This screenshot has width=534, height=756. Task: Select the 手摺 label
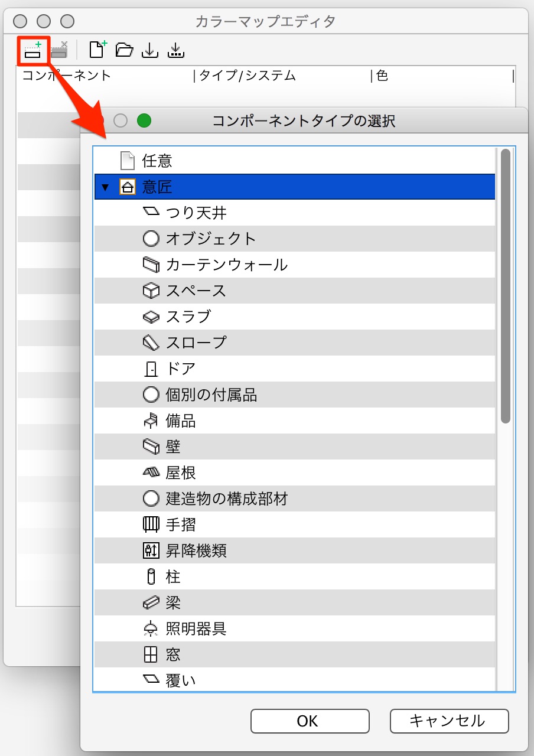[x=181, y=525]
